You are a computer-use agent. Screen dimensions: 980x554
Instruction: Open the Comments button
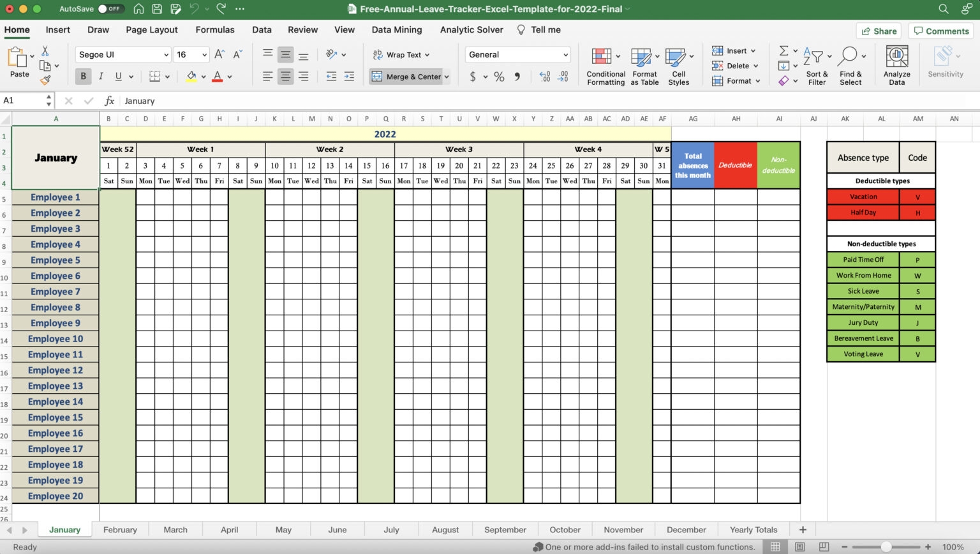click(941, 31)
